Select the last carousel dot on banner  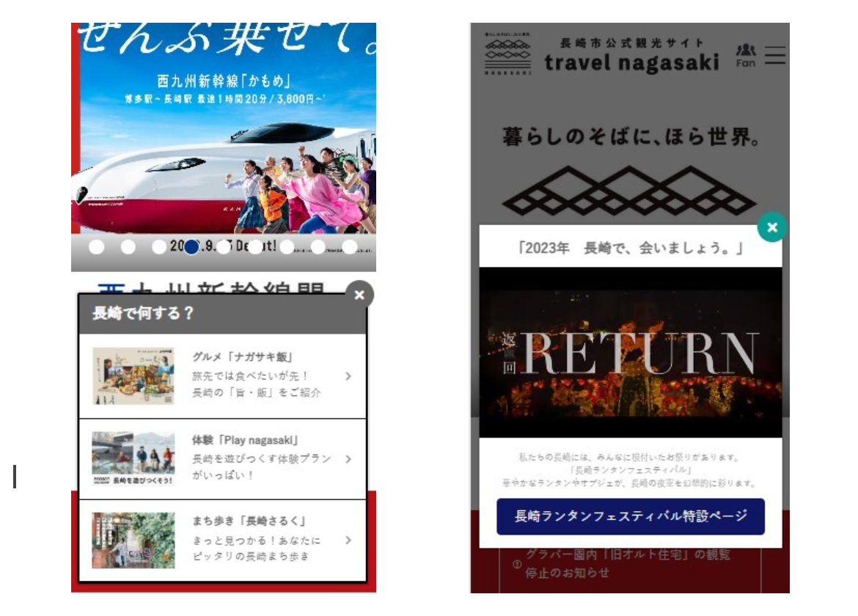[x=350, y=246]
